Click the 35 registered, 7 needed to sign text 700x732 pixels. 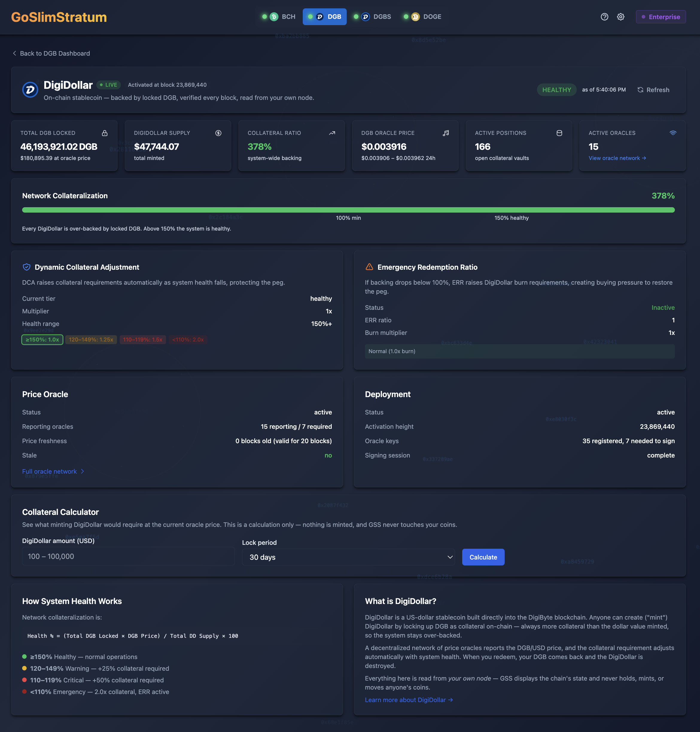629,441
